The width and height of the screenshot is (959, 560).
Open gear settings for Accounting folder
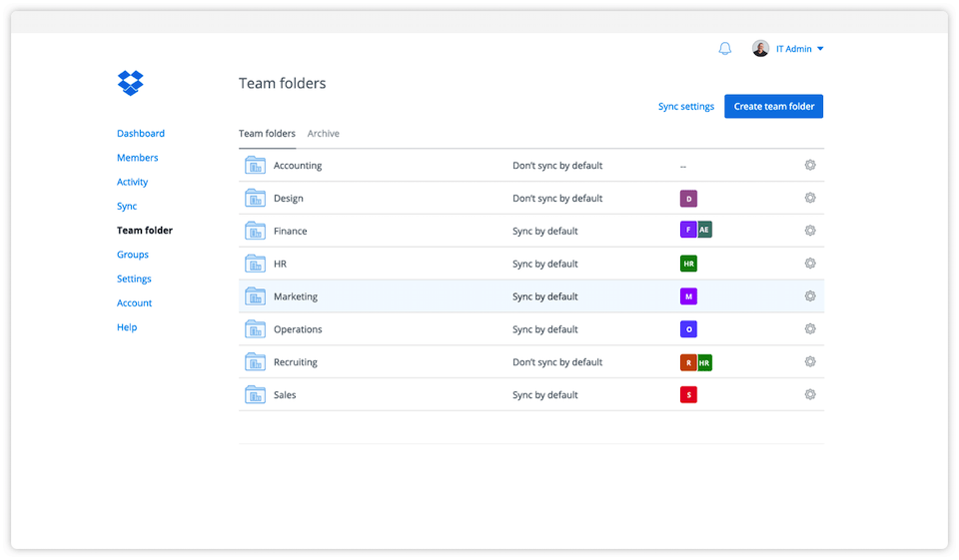tap(810, 166)
